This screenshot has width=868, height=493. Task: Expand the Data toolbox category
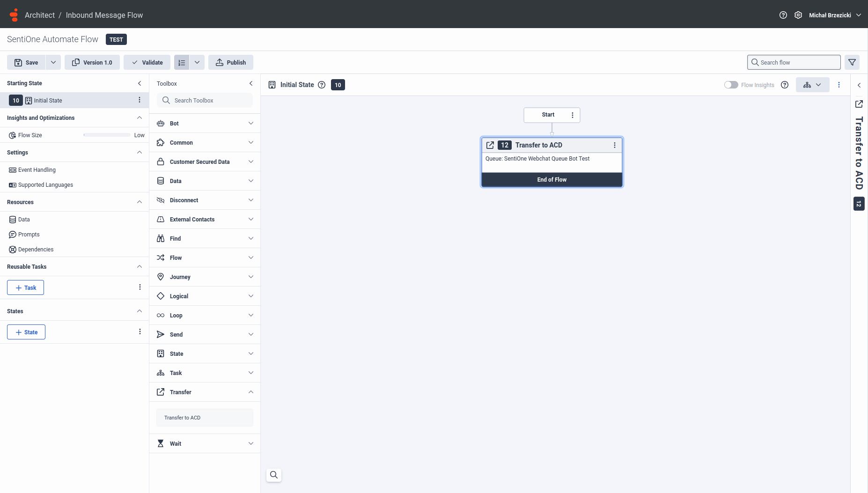pyautogui.click(x=205, y=181)
